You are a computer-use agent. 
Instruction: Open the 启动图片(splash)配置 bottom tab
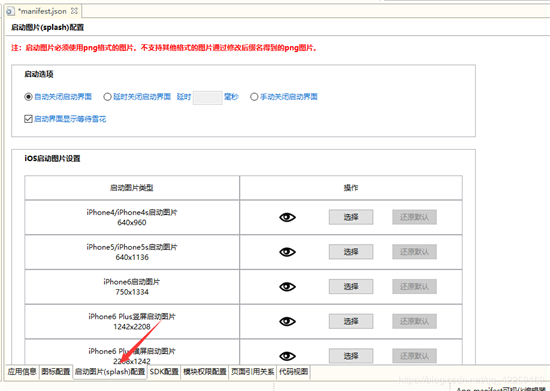point(110,372)
